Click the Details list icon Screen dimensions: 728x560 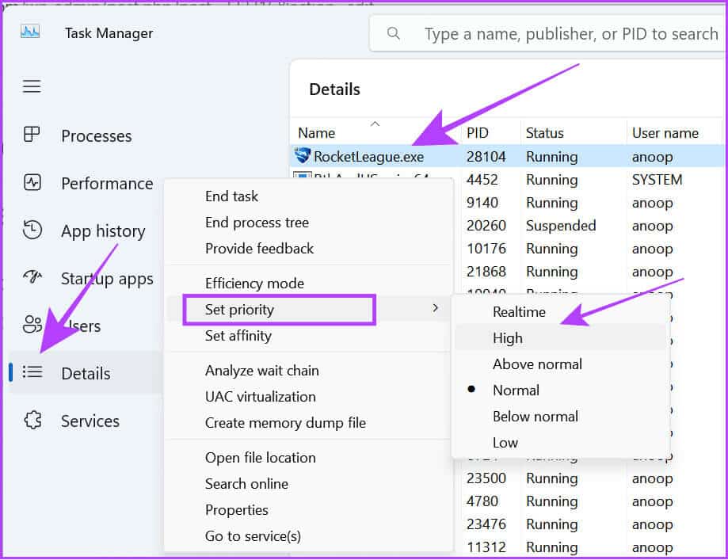pyautogui.click(x=32, y=372)
